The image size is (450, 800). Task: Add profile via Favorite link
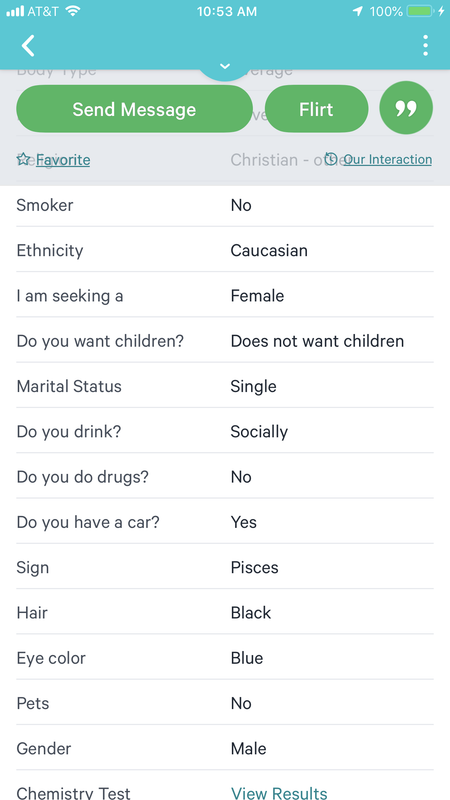coord(63,160)
